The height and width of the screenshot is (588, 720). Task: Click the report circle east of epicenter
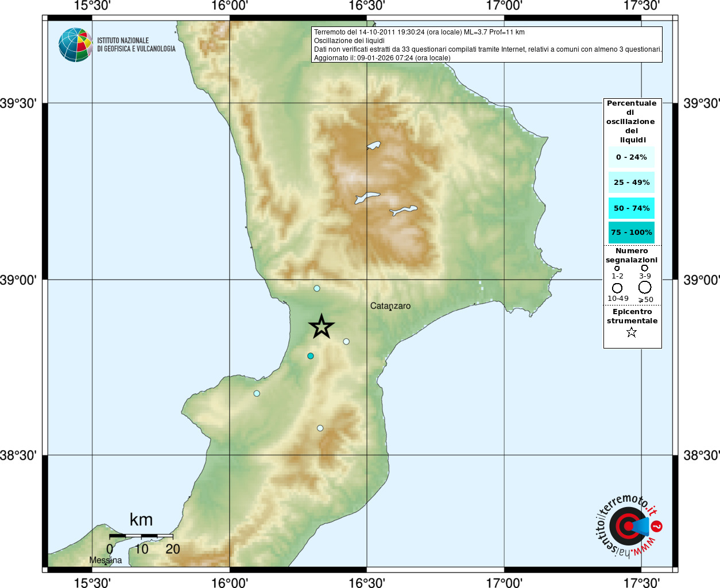[x=346, y=342]
